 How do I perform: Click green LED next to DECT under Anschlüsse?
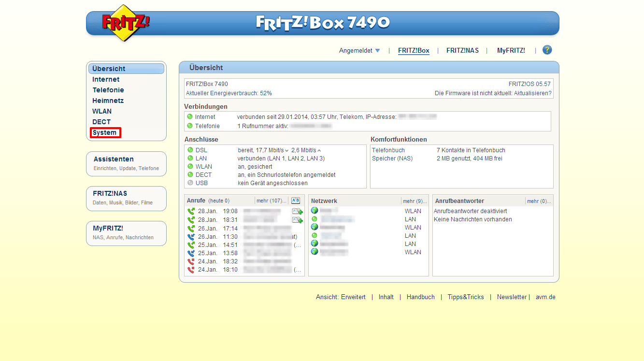click(190, 174)
